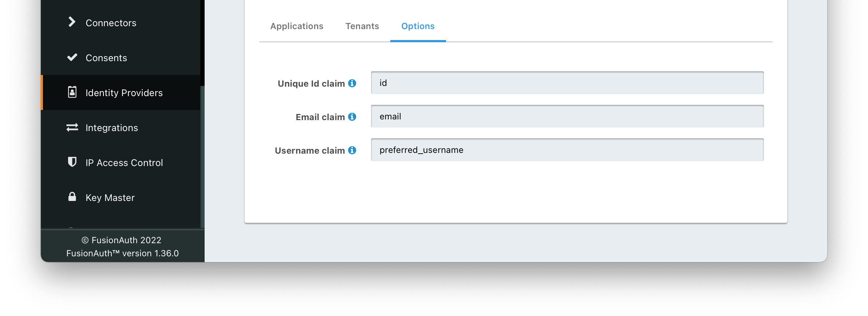This screenshot has width=868, height=316.
Task: Click the IP Access Control shield icon
Action: point(72,162)
